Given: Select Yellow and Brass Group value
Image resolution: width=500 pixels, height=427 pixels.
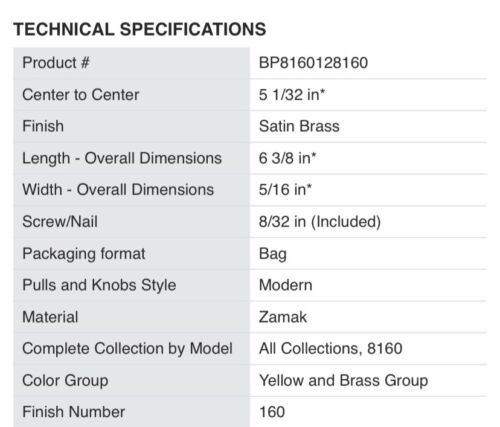Looking at the screenshot, I should (344, 381).
